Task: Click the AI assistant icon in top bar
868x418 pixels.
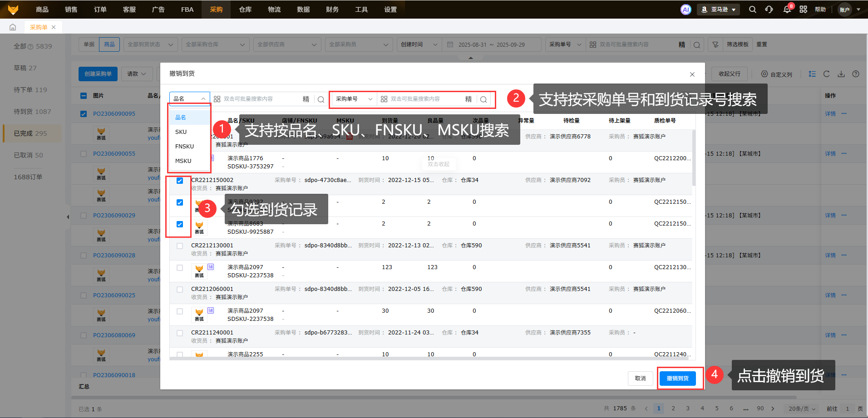Action: [686, 10]
